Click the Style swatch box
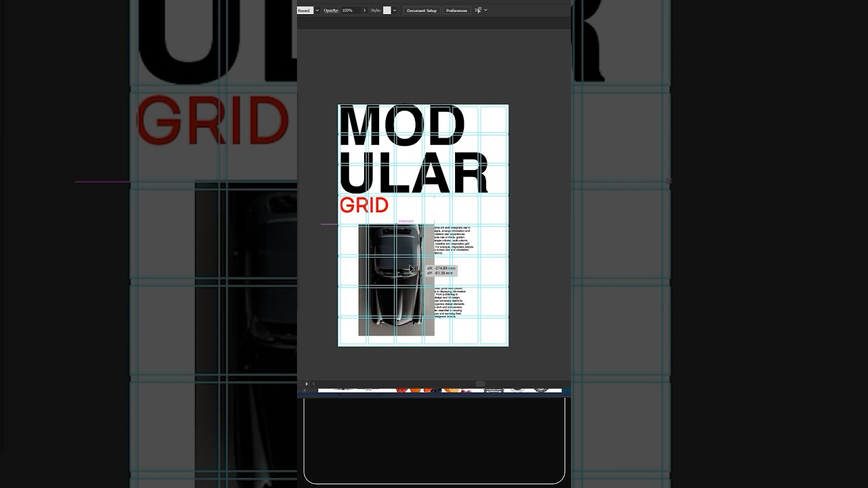The width and height of the screenshot is (868, 488). coord(387,10)
